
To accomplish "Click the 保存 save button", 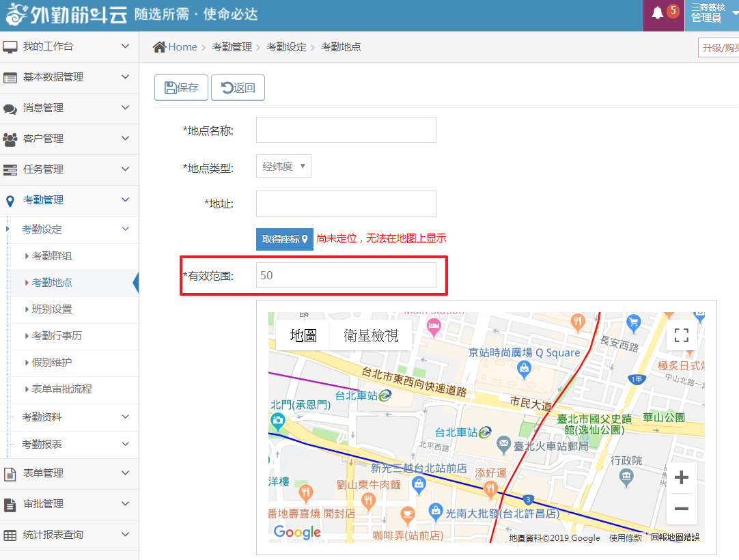I will (182, 87).
